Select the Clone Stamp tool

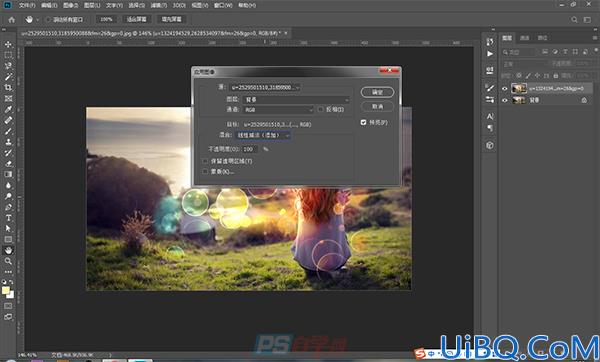click(8, 142)
